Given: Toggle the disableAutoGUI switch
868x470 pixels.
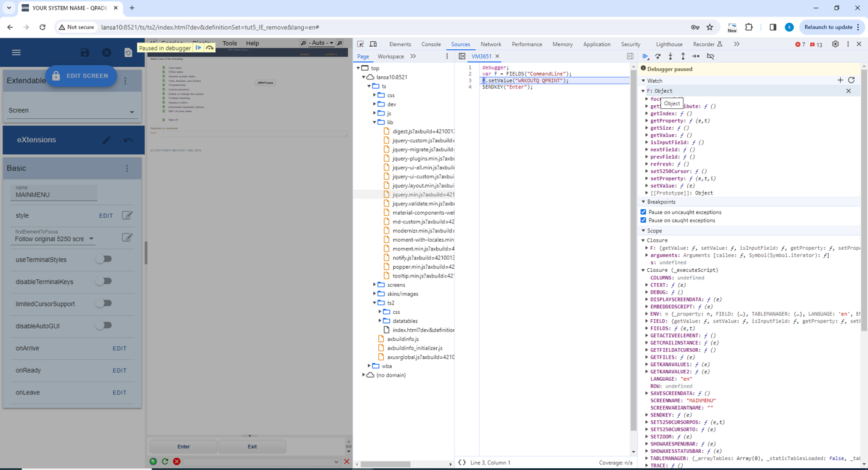Looking at the screenshot, I should point(104,326).
